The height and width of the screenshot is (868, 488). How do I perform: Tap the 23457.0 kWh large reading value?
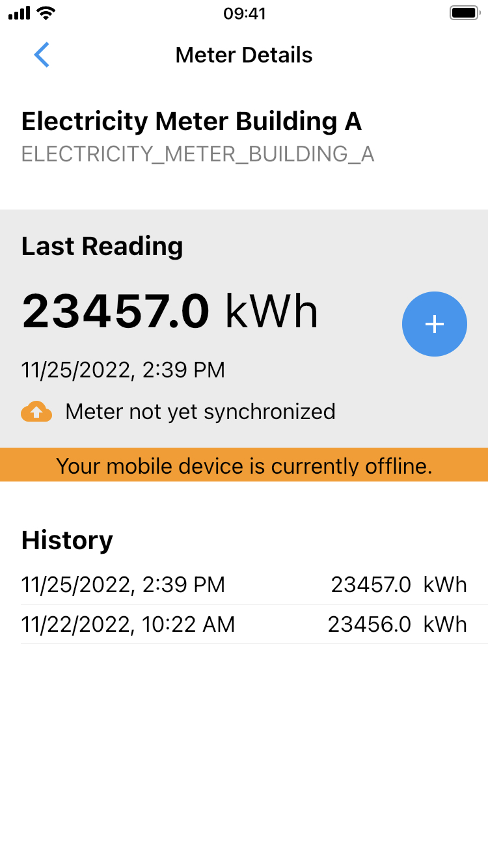coord(170,311)
